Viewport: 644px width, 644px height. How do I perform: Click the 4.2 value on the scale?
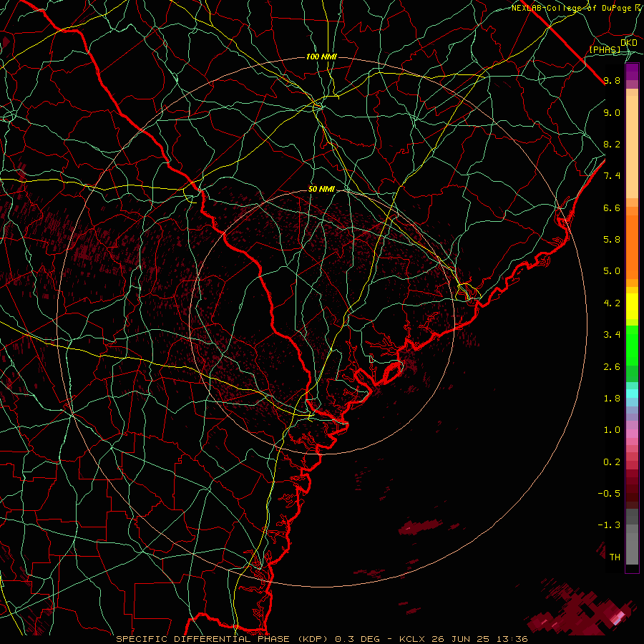[x=612, y=303]
